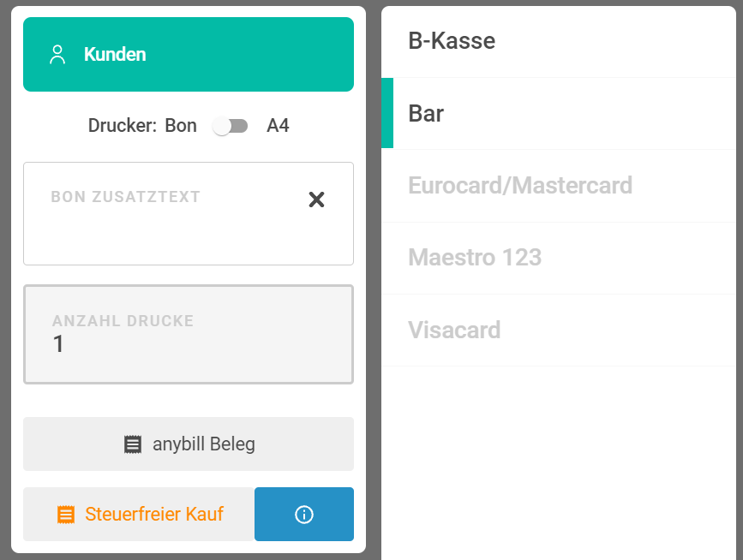This screenshot has width=743, height=560.
Task: Click the Drucker label text
Action: [122, 126]
